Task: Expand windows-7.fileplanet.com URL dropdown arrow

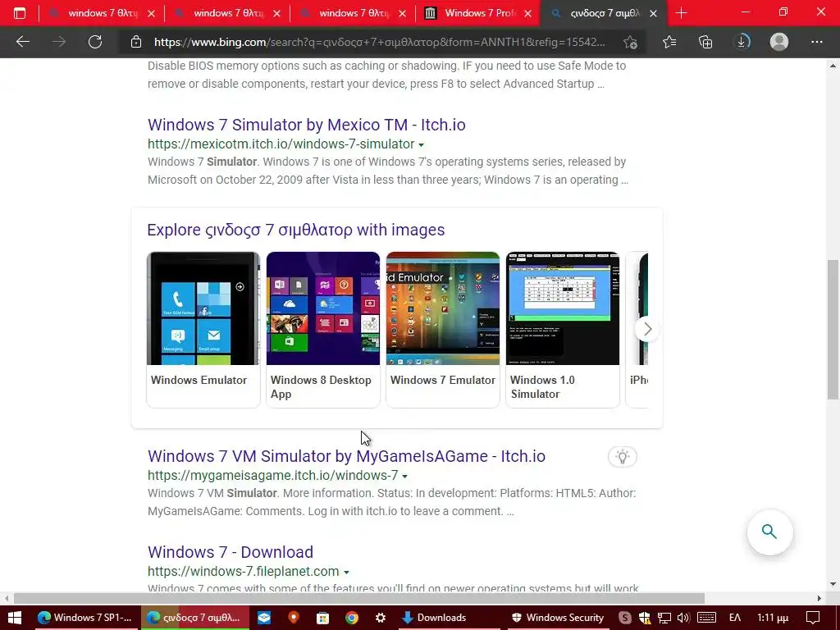Action: tap(346, 572)
